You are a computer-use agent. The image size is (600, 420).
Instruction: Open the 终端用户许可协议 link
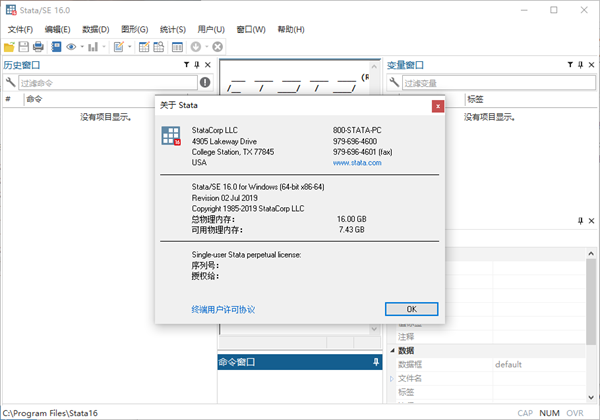click(x=223, y=309)
